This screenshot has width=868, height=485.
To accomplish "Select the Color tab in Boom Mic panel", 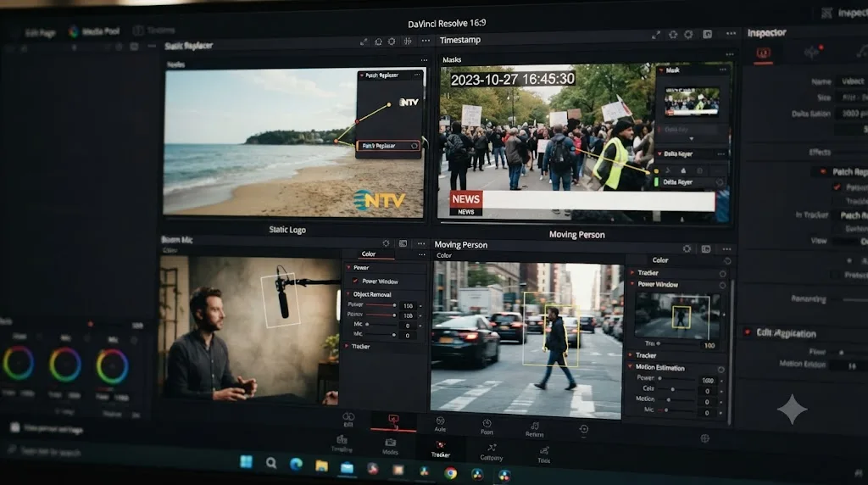I will [x=369, y=254].
